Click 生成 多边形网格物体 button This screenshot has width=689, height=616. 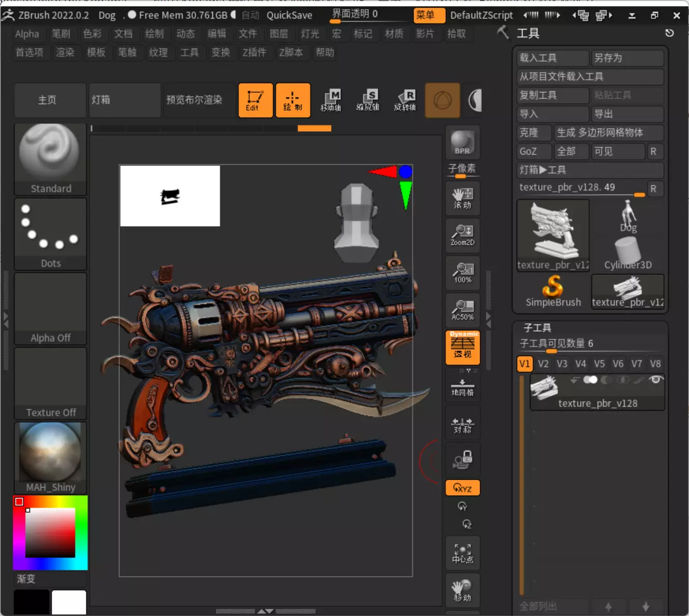pyautogui.click(x=609, y=133)
